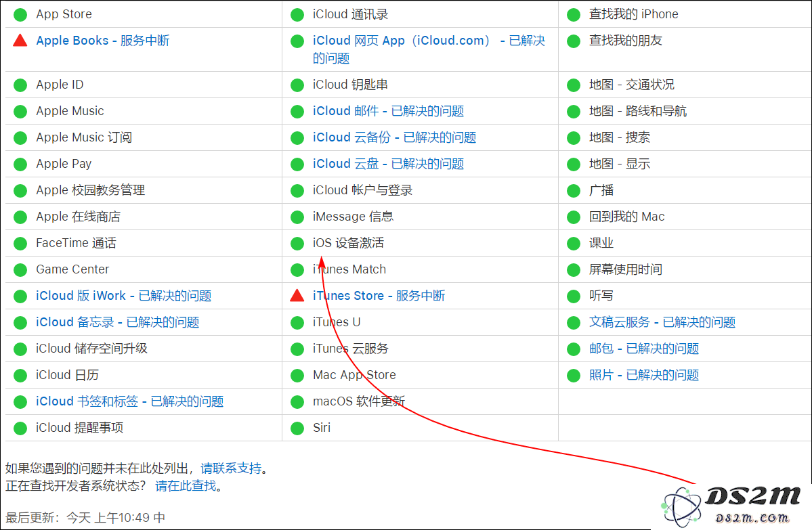Viewport: 812px width, 530px height.
Task: Click the green dot beside 广播
Action: [x=574, y=190]
